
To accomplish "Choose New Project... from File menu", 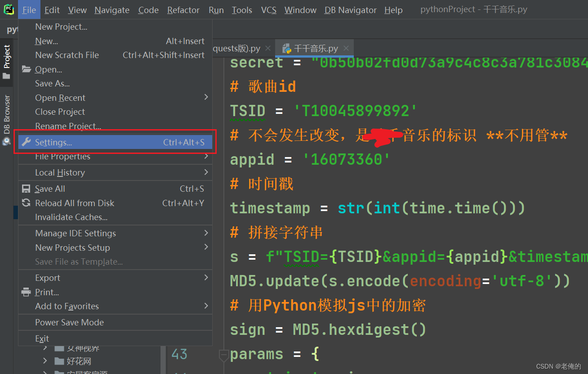I will tap(116, 27).
